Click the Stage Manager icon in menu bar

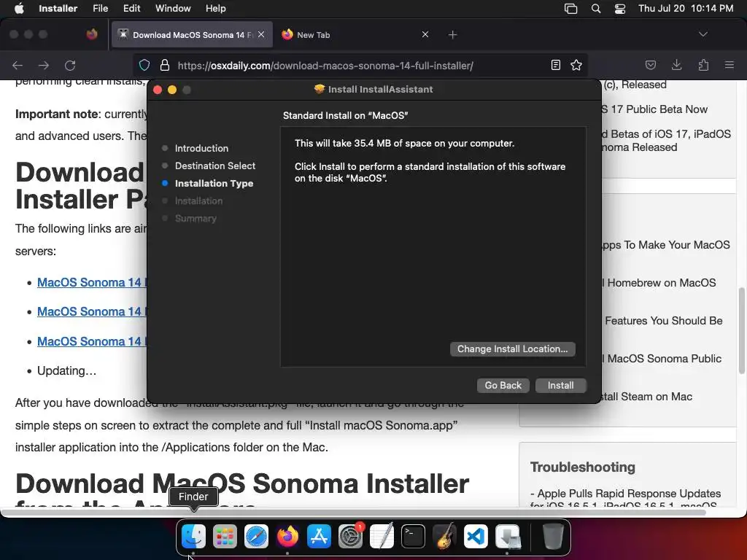[x=570, y=8]
